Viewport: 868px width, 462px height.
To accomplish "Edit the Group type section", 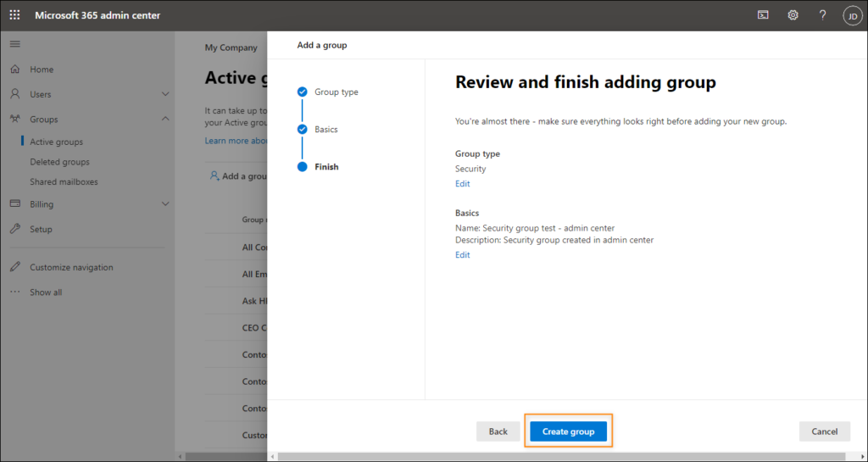I will pyautogui.click(x=462, y=184).
